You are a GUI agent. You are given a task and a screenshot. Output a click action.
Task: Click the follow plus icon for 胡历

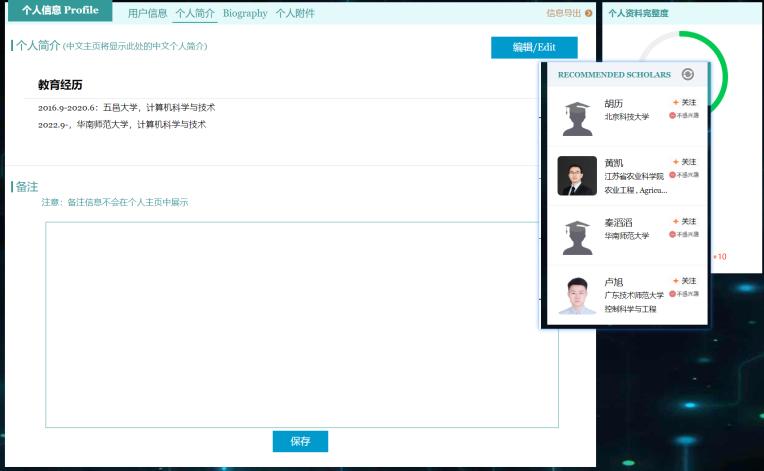(676, 103)
